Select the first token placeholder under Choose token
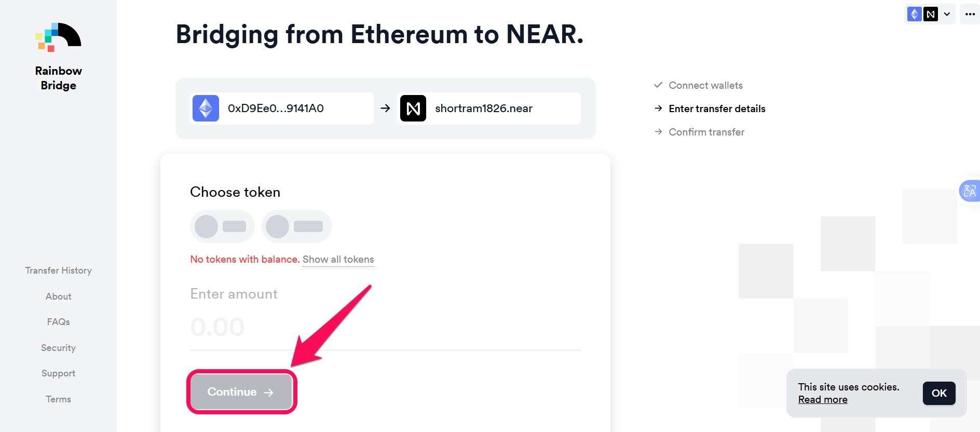980x432 pixels. pyautogui.click(x=222, y=226)
